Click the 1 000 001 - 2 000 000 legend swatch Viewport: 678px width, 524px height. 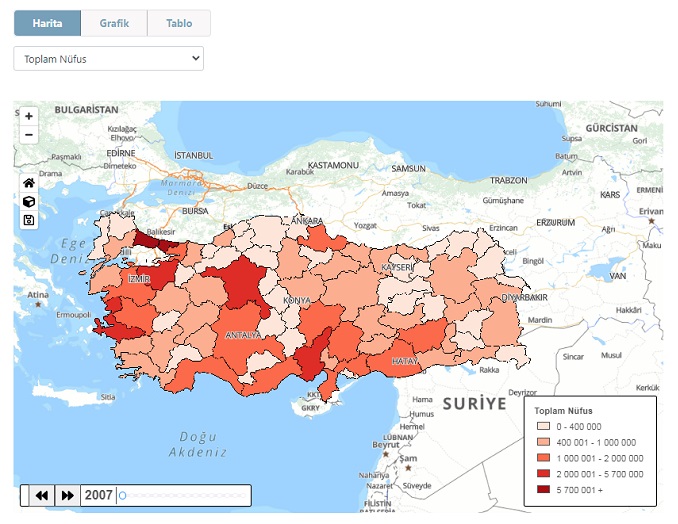click(543, 458)
